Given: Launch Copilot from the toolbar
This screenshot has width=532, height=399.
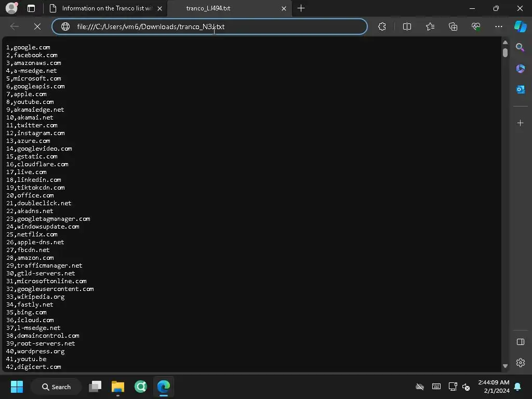Looking at the screenshot, I should (521, 26).
